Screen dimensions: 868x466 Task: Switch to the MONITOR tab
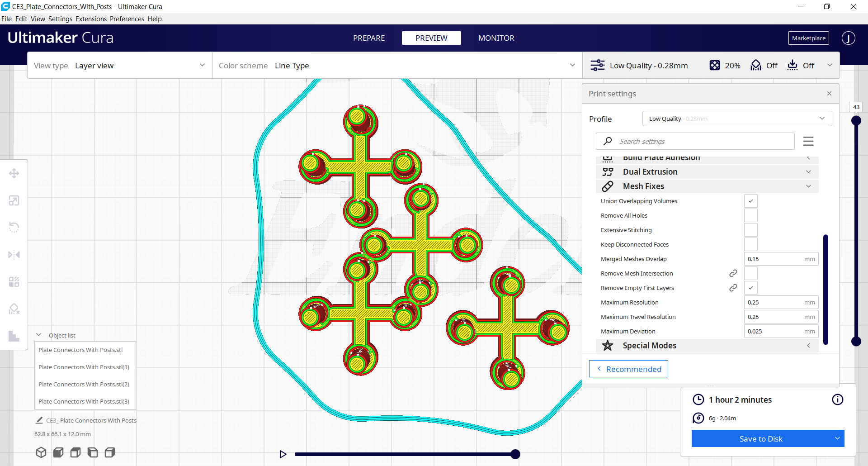pyautogui.click(x=496, y=38)
